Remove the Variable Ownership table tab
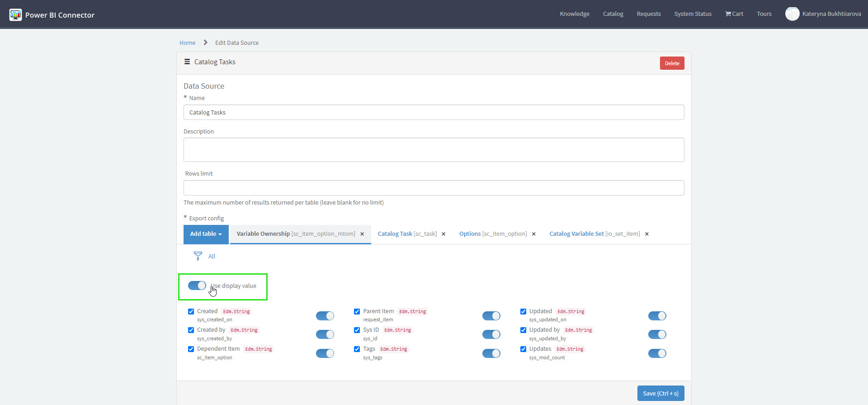Viewport: 868px width, 405px height. (x=362, y=234)
